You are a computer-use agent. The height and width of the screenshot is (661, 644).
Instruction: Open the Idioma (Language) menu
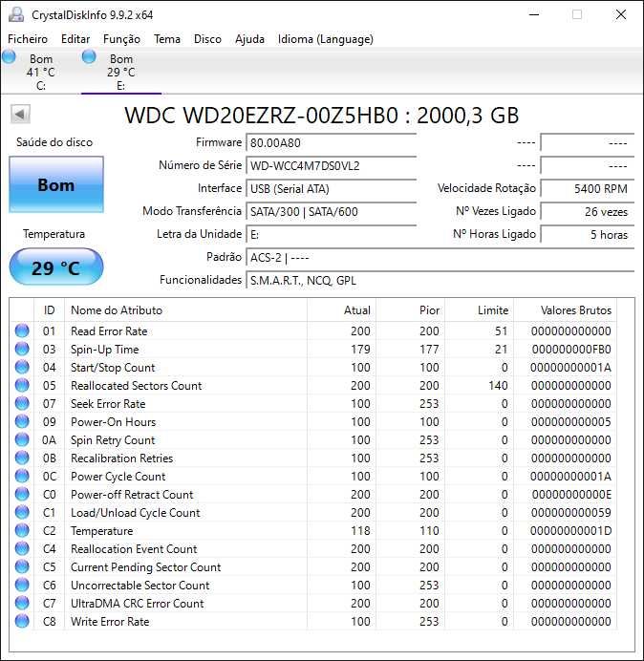click(326, 39)
